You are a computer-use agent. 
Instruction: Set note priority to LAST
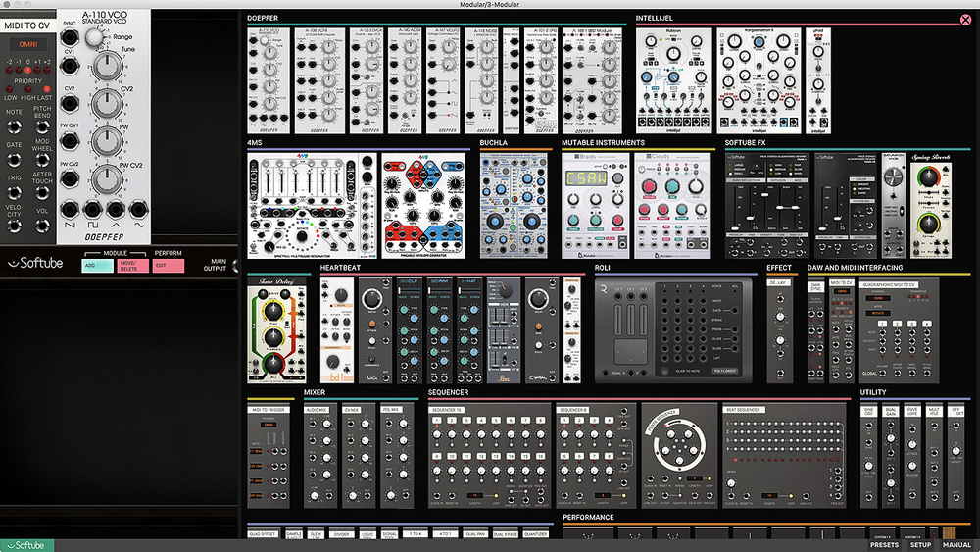click(47, 89)
